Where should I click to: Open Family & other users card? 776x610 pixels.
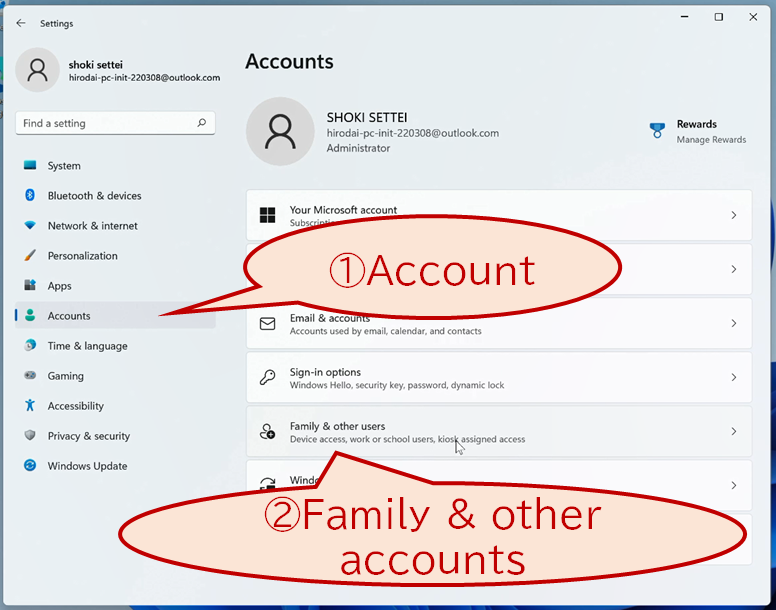(499, 431)
